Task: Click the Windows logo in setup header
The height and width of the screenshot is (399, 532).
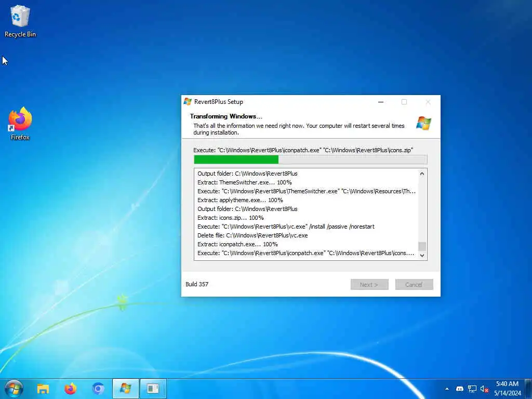Action: pyautogui.click(x=423, y=123)
